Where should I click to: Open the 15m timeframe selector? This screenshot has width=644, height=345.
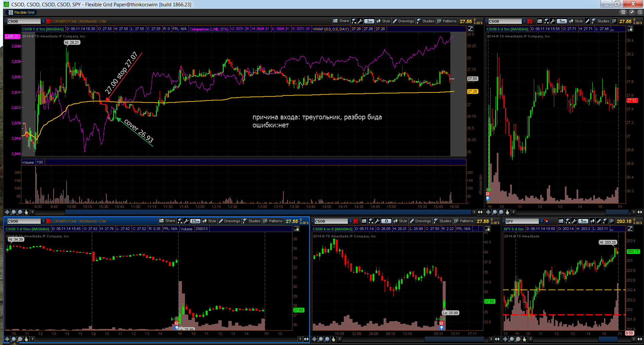195,221
